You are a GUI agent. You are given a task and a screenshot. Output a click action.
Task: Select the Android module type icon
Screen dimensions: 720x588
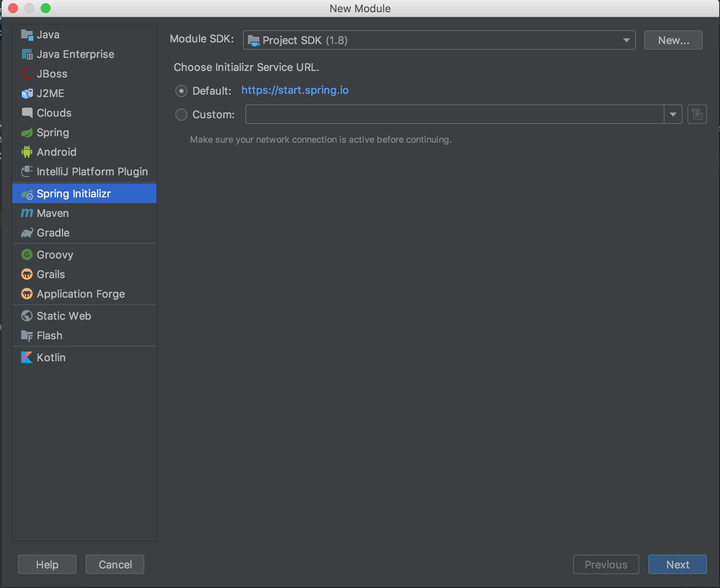click(x=27, y=152)
